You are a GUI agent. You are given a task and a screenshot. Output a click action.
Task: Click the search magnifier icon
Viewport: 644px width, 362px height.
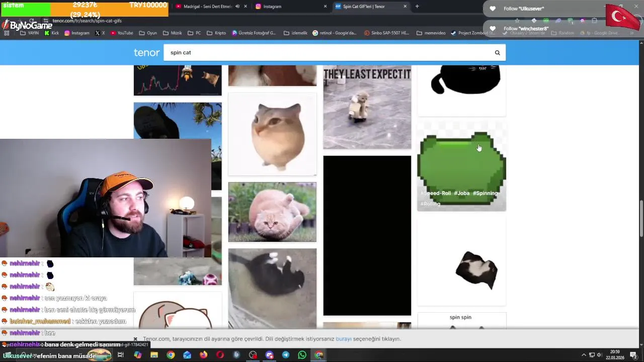pos(497,52)
